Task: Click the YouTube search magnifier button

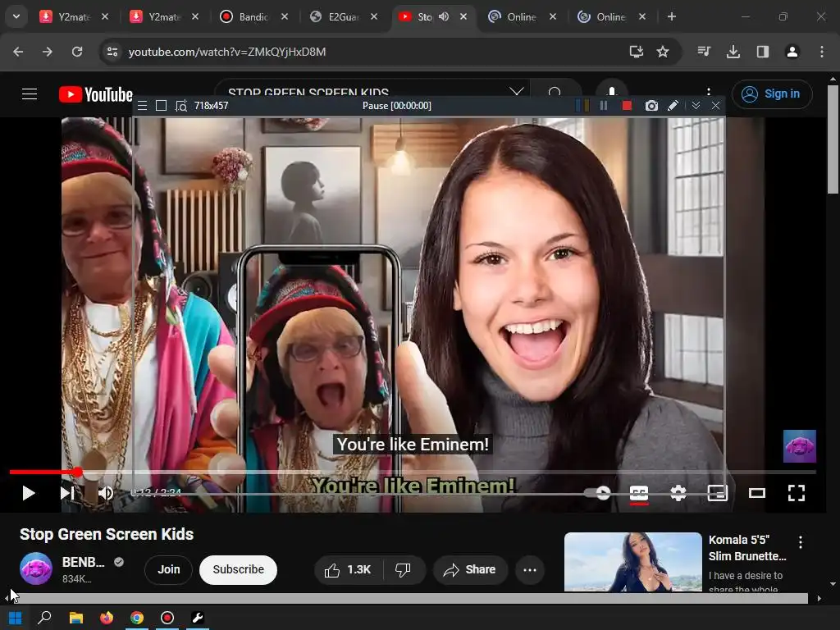Action: coord(555,92)
